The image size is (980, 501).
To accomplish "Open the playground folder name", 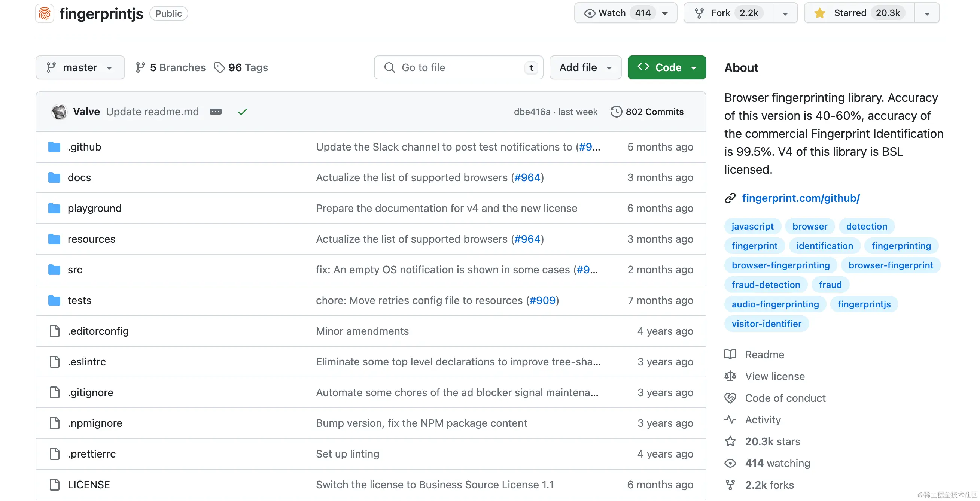I will coord(94,208).
